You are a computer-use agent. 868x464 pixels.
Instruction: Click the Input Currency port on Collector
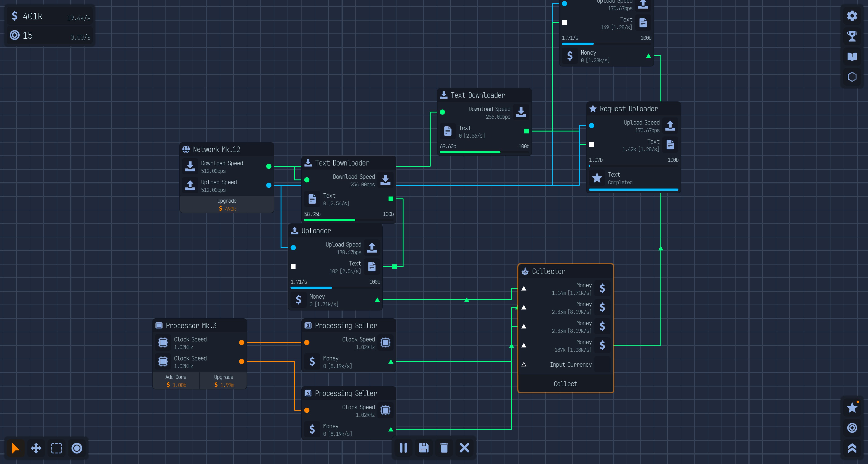point(524,364)
